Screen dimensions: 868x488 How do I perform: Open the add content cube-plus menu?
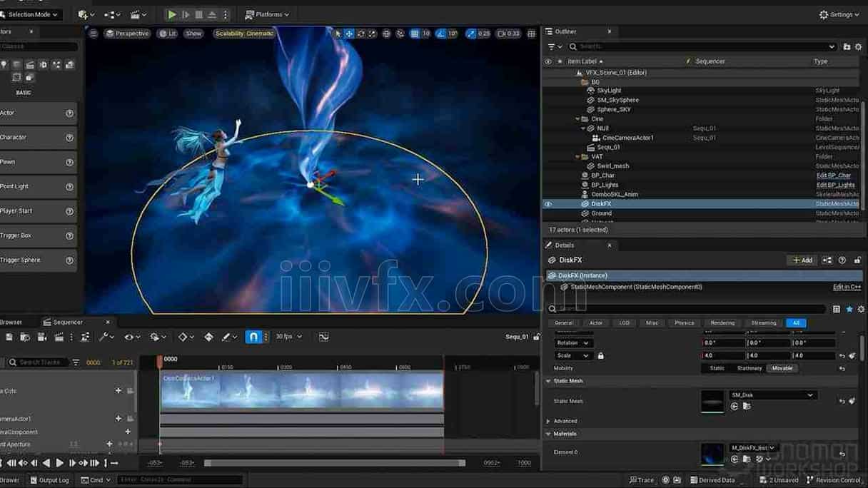[x=87, y=14]
